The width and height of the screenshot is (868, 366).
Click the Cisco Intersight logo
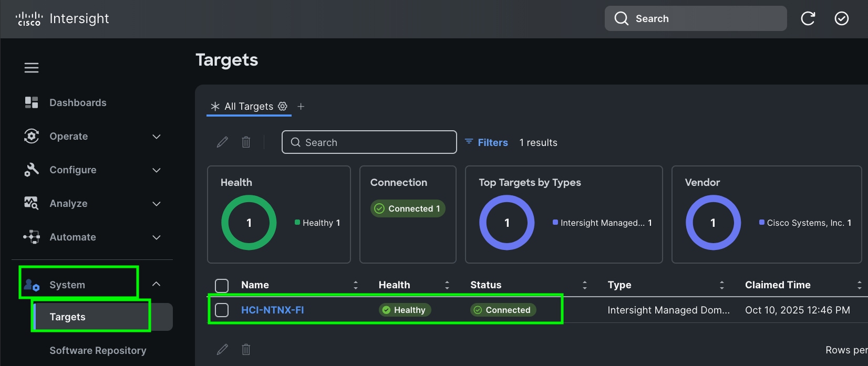pyautogui.click(x=63, y=19)
